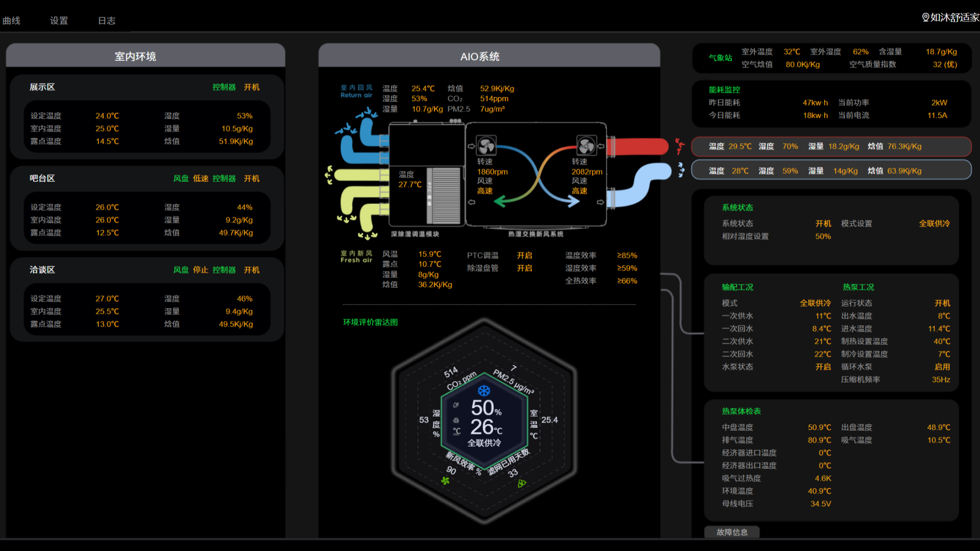Open the 模式设置 全联供冷 selector
This screenshot has height=551, width=980.
[934, 223]
